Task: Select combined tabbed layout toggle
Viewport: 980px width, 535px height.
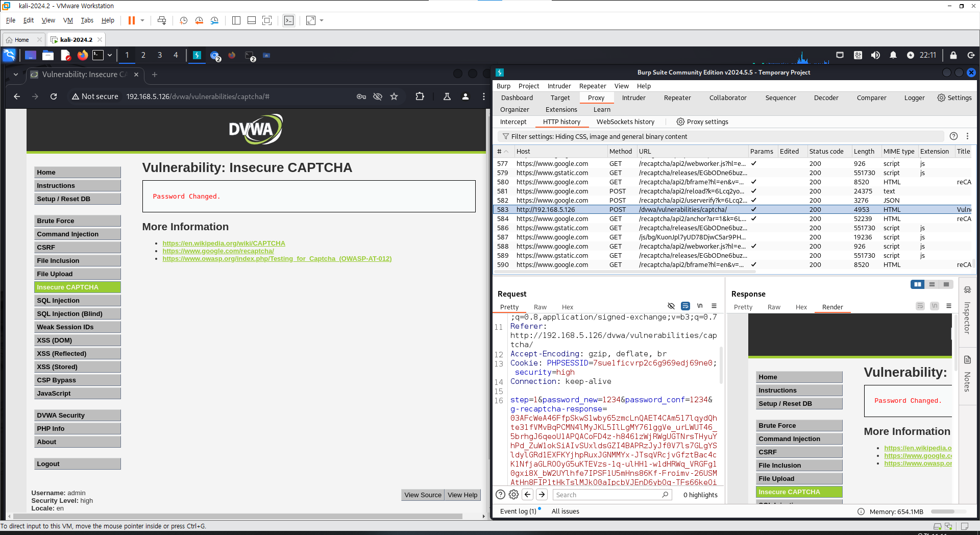Action: pyautogui.click(x=946, y=284)
